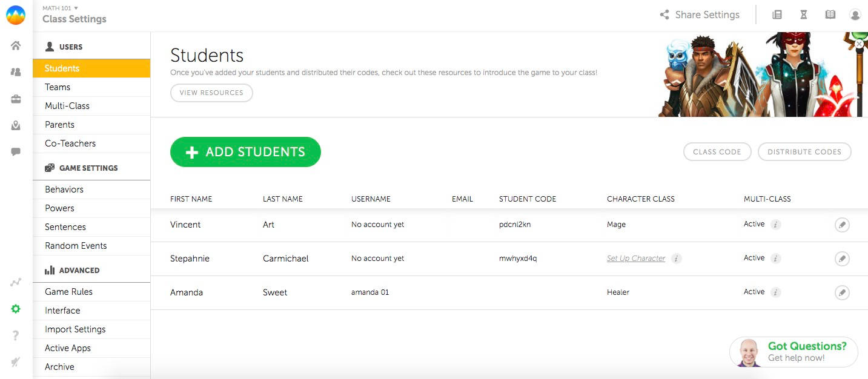The width and height of the screenshot is (868, 379).
Task: Open the hourglass Timer tool in top bar
Action: point(804,14)
